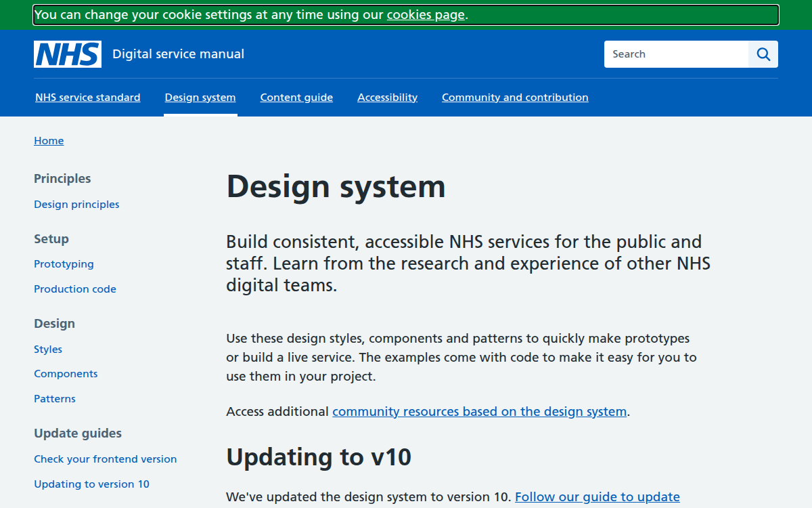Open community resources based on design system link
812x508 pixels.
pyautogui.click(x=480, y=411)
